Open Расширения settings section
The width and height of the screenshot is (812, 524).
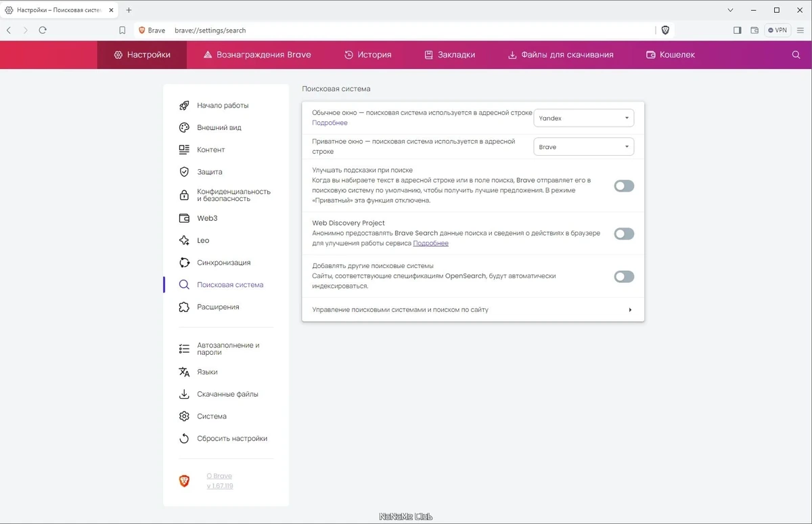pyautogui.click(x=218, y=307)
